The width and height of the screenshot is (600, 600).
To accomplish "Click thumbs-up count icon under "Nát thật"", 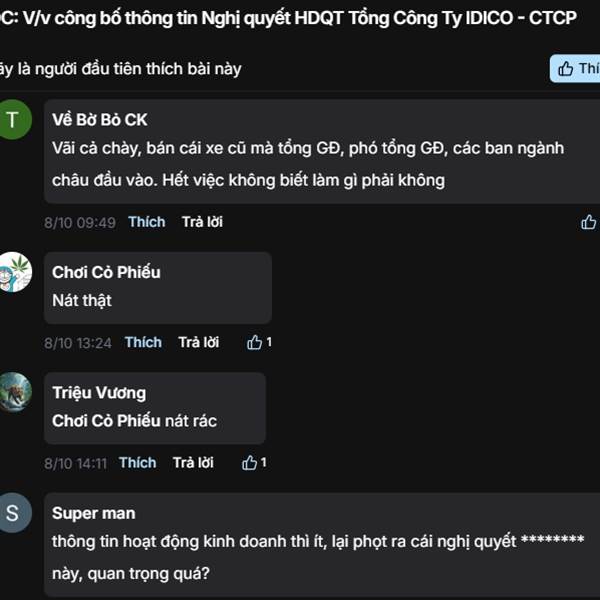I will (x=259, y=342).
